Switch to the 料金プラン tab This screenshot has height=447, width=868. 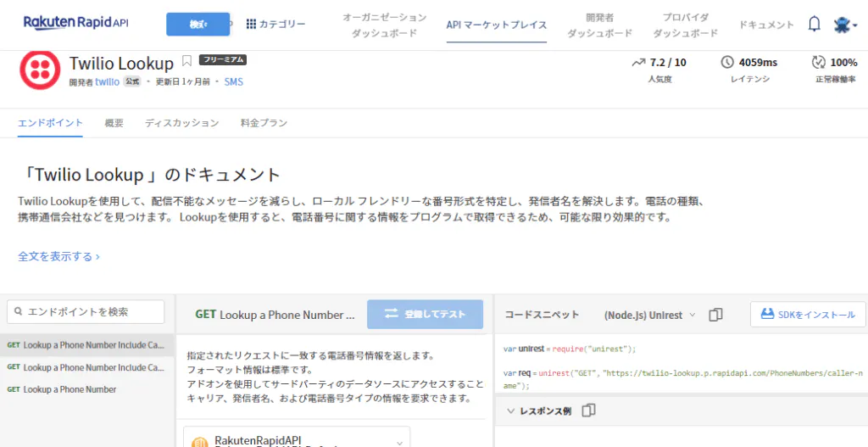(264, 123)
